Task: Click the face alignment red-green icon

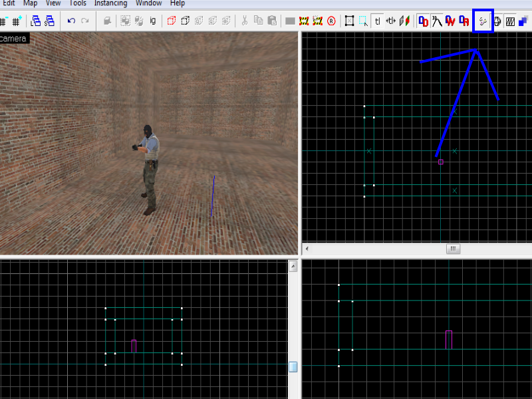Action: (404, 21)
